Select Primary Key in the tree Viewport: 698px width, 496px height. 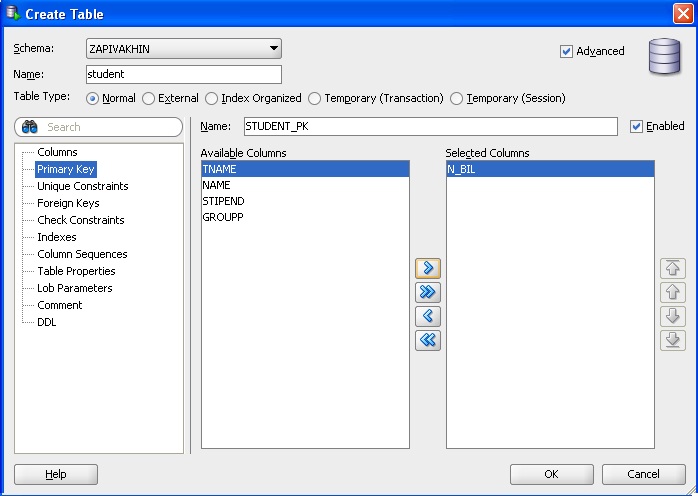(x=66, y=169)
